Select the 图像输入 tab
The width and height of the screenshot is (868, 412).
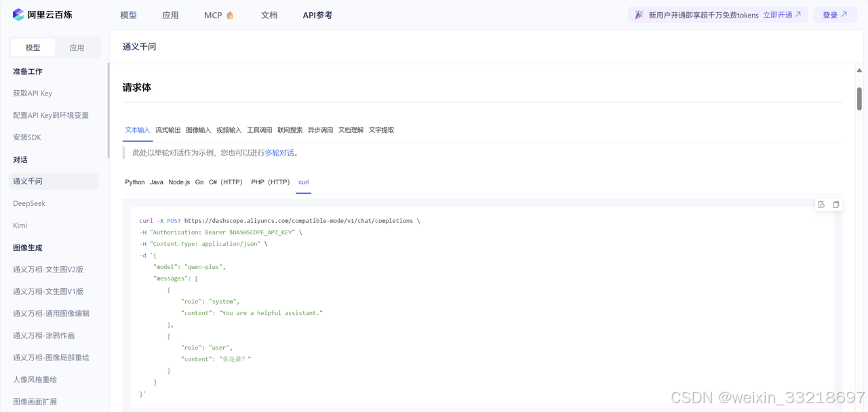point(199,130)
